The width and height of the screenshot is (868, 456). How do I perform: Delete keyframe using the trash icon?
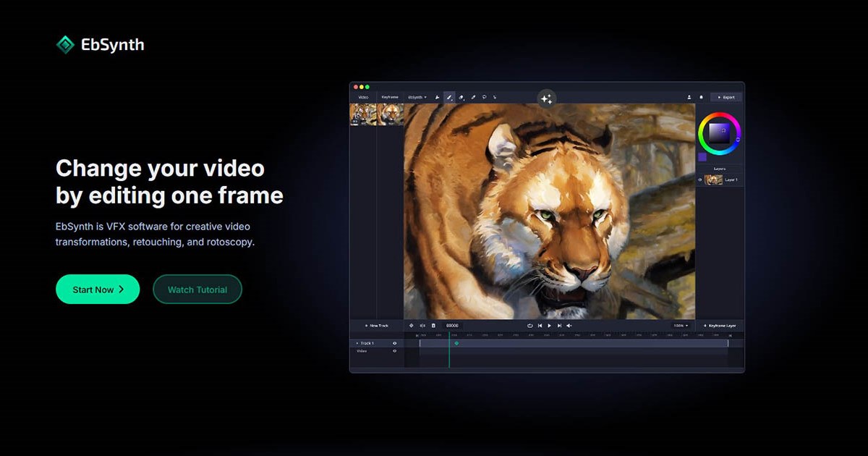coord(433,326)
